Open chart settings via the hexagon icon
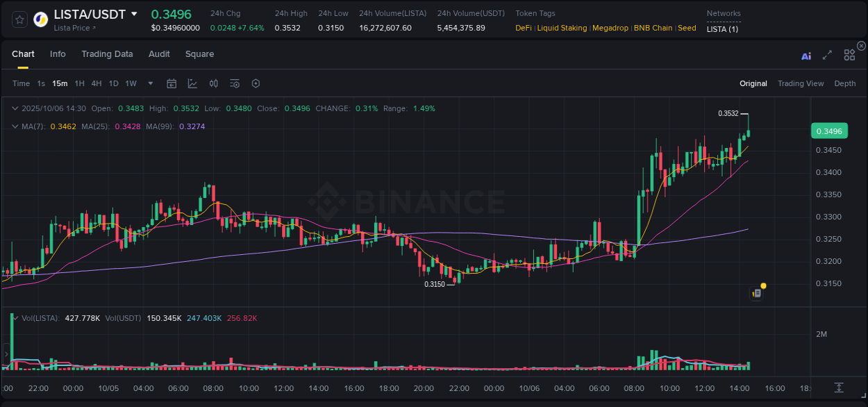Viewport: 868px width, 407px height. pyautogui.click(x=256, y=83)
